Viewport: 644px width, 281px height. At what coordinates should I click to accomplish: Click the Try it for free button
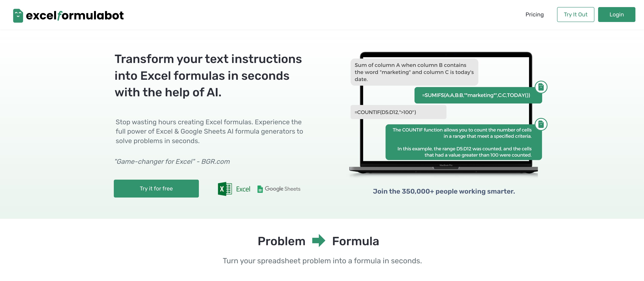(x=156, y=188)
